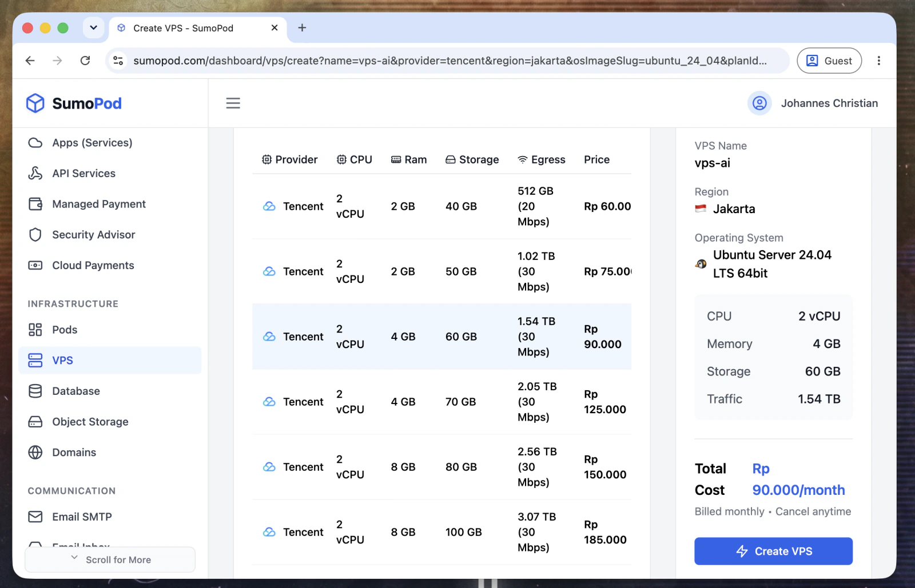Viewport: 915px width, 588px height.
Task: Click the Ubuntu operating system icon
Action: (701, 264)
